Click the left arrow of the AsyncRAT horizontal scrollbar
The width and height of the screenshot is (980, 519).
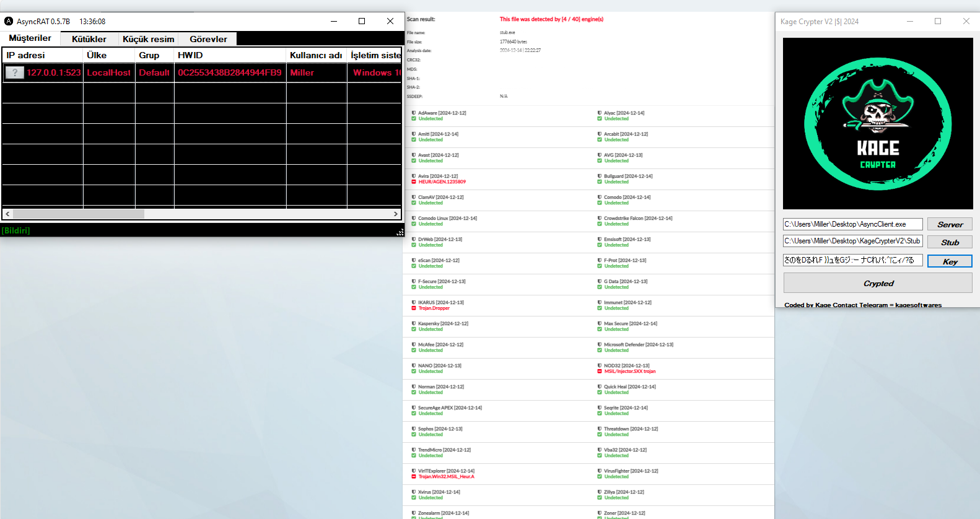7,214
